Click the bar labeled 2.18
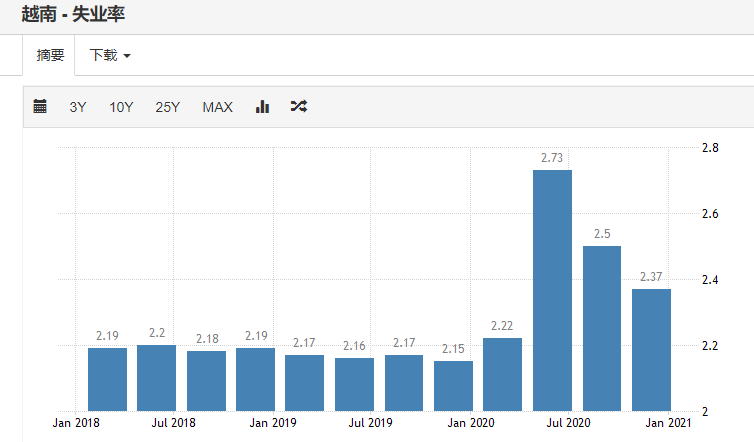This screenshot has width=754, height=442. (206, 381)
